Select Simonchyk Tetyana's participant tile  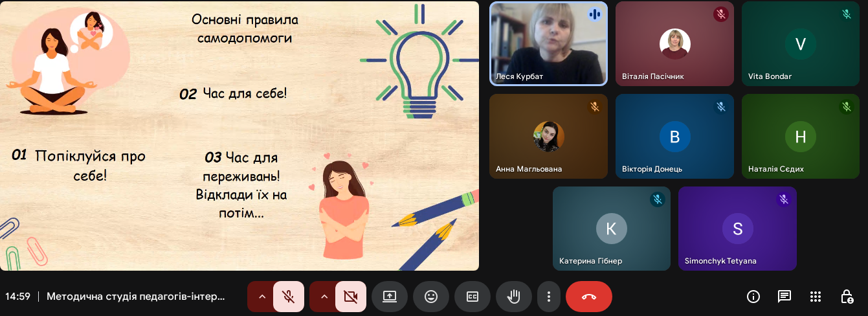click(737, 228)
